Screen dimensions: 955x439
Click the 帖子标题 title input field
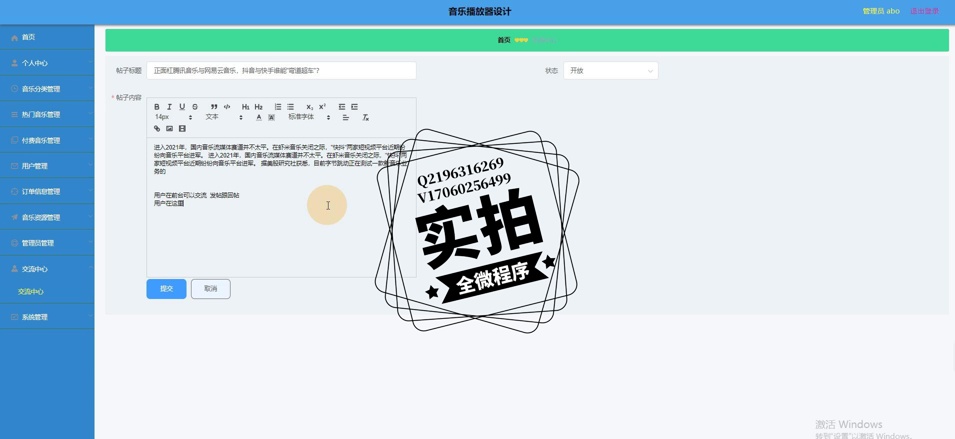tap(281, 71)
